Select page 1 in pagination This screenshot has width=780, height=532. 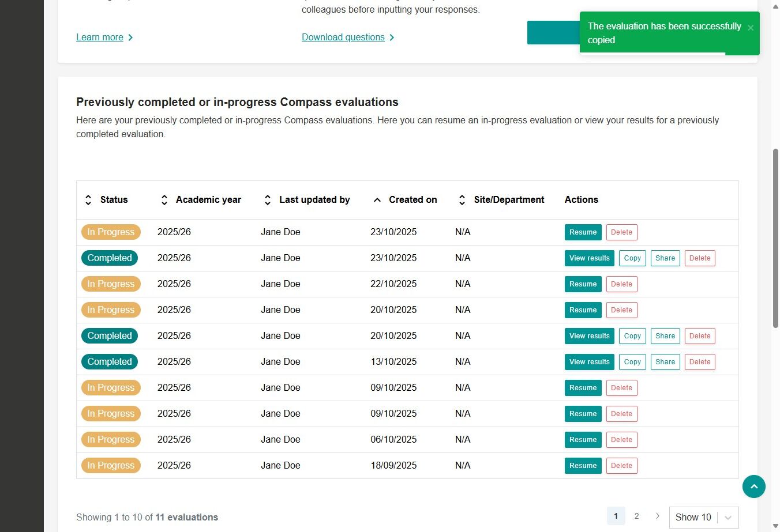point(616,516)
